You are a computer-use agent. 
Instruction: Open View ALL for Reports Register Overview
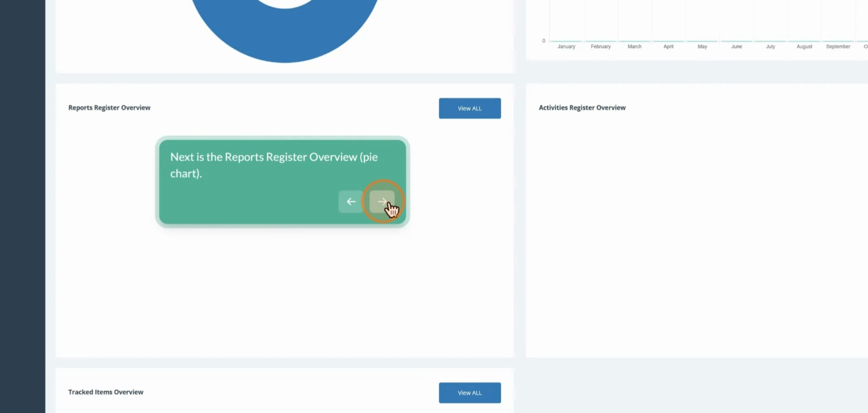(470, 108)
